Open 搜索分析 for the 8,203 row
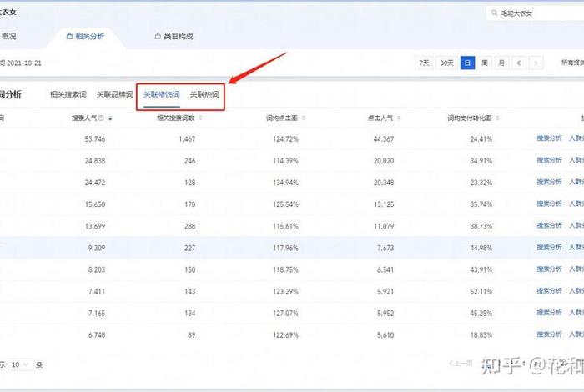 [549, 269]
